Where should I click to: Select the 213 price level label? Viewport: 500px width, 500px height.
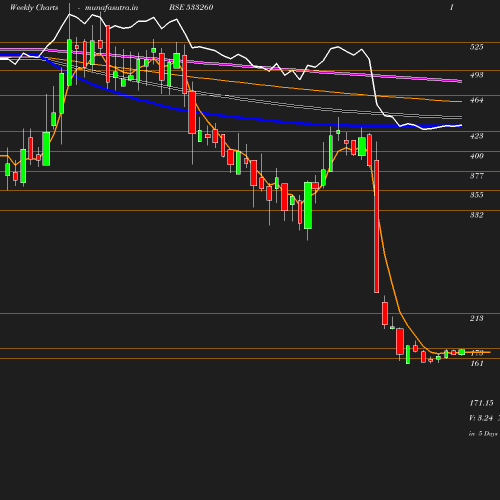[476, 318]
